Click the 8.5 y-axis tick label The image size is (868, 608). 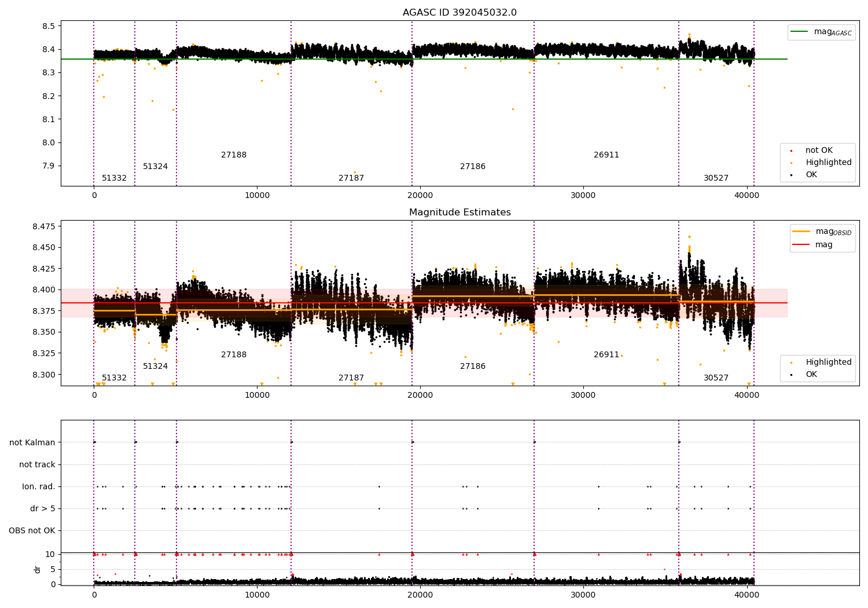click(x=49, y=26)
